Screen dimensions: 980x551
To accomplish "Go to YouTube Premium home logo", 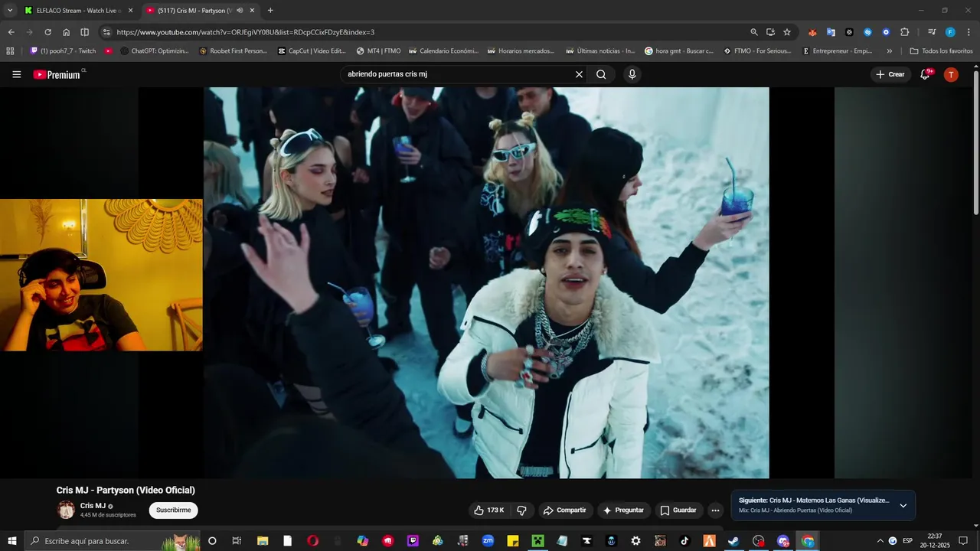I will point(57,74).
